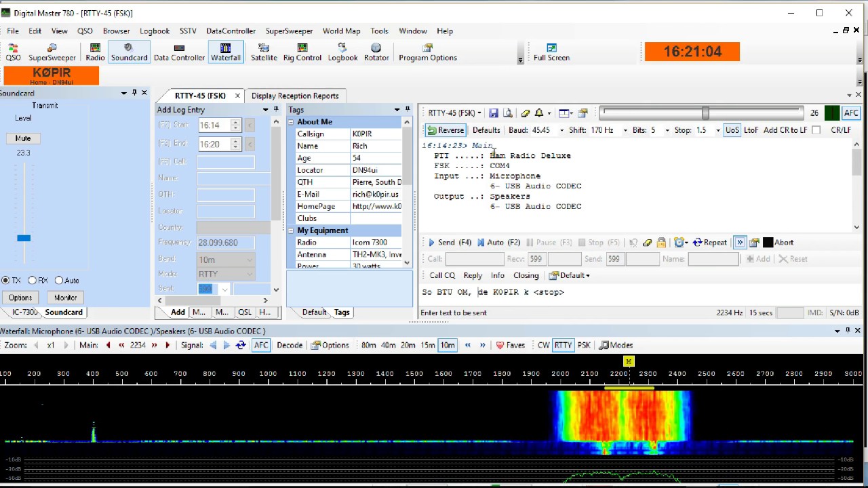
Task: Open the Data Controller toolbar icon
Action: click(x=179, y=52)
